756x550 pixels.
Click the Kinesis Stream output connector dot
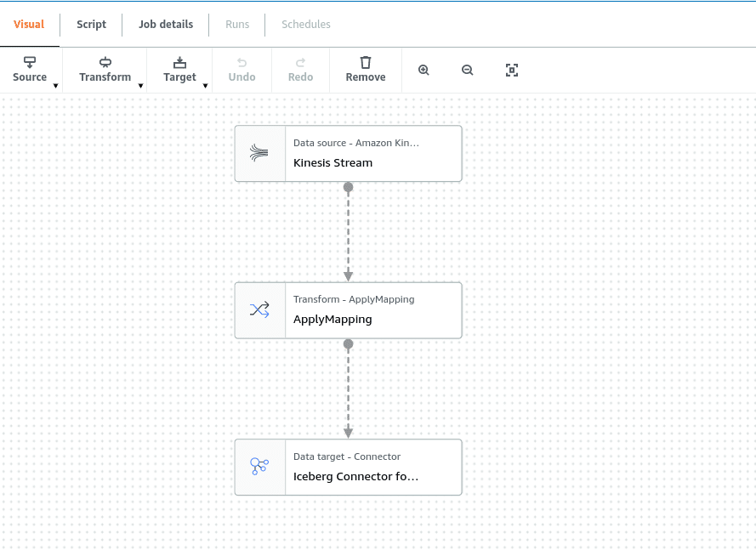point(348,187)
